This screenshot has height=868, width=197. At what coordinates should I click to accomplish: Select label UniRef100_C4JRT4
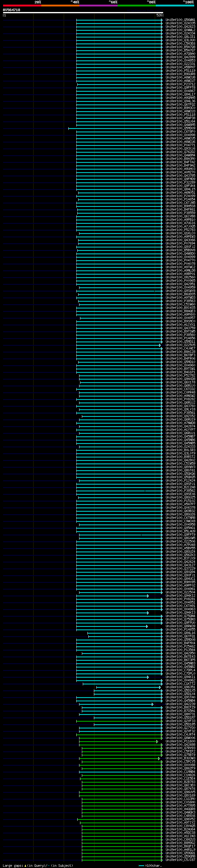(x=180, y=735)
